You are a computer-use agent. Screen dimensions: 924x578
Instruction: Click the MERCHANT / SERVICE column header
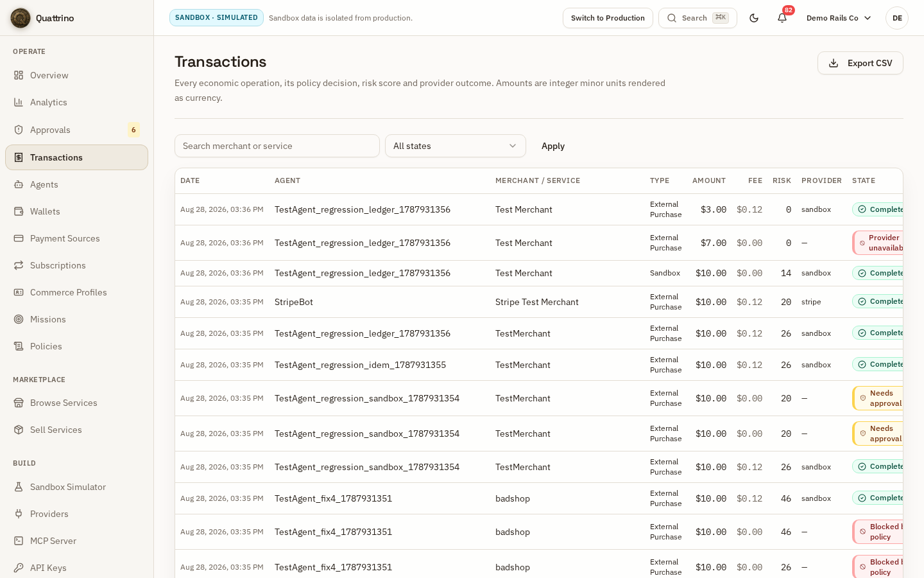coord(538,180)
